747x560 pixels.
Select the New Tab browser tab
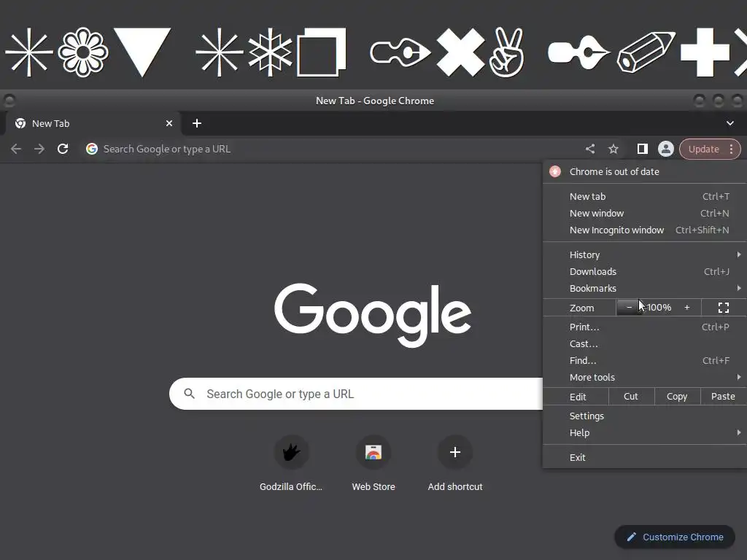click(93, 123)
